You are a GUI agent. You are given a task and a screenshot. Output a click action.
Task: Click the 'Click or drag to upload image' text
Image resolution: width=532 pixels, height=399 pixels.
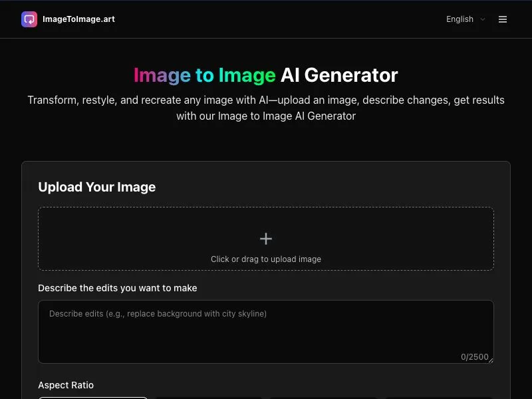pyautogui.click(x=266, y=259)
